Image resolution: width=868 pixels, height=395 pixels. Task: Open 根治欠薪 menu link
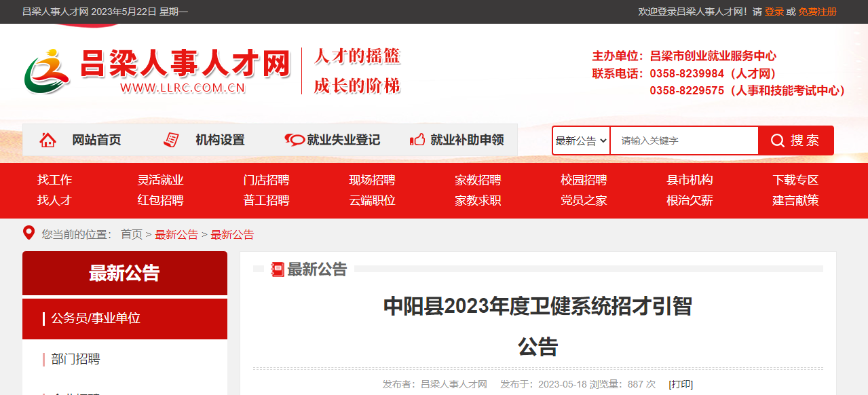coord(690,200)
